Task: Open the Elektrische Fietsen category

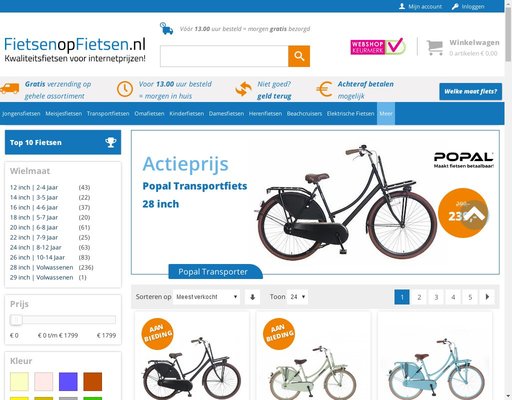Action: [x=350, y=114]
